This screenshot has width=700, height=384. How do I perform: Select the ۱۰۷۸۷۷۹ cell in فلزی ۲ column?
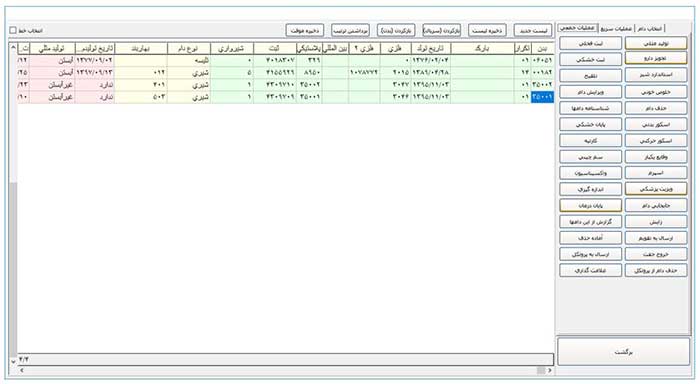click(364, 72)
